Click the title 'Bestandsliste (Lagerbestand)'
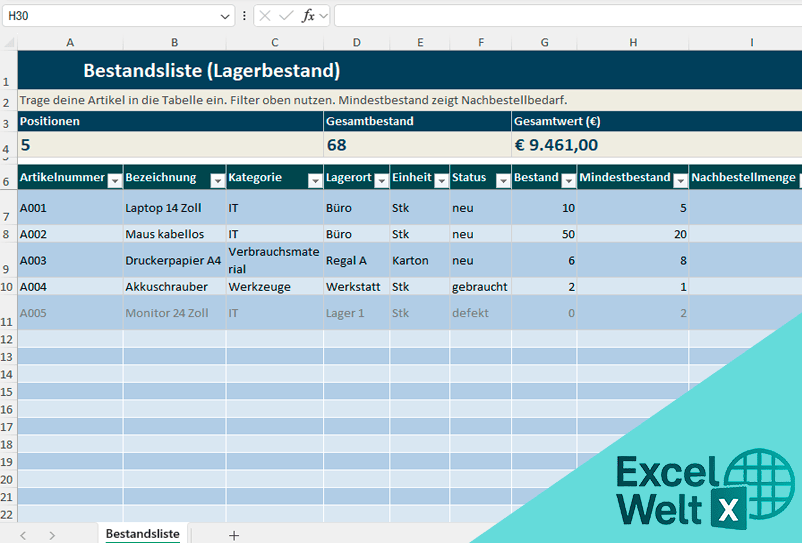The image size is (802, 543). (212, 71)
